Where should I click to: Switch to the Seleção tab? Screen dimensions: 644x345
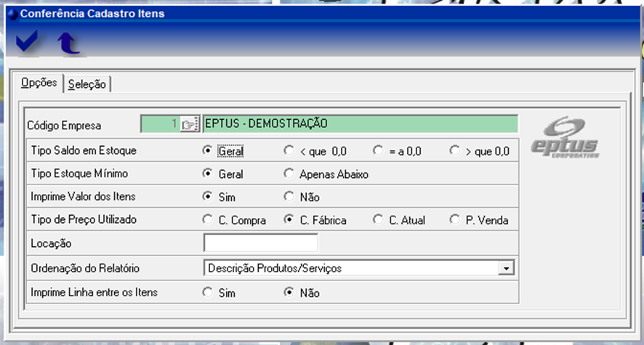87,84
